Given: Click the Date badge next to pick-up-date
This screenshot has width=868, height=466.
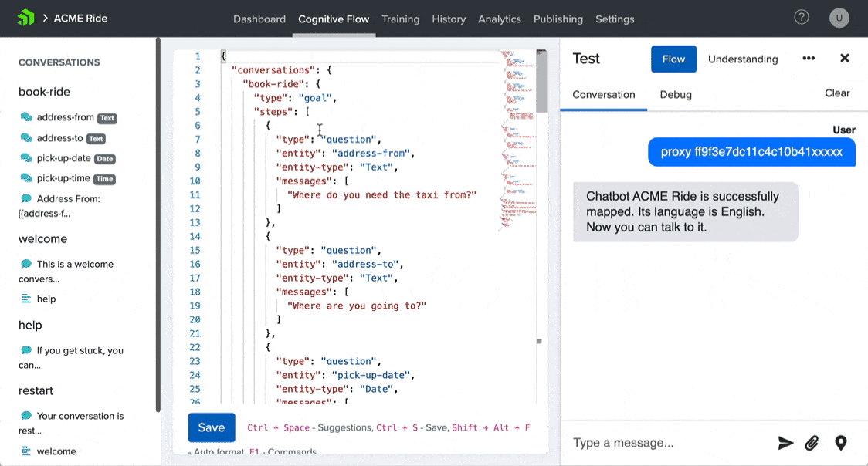Looking at the screenshot, I should pos(104,159).
